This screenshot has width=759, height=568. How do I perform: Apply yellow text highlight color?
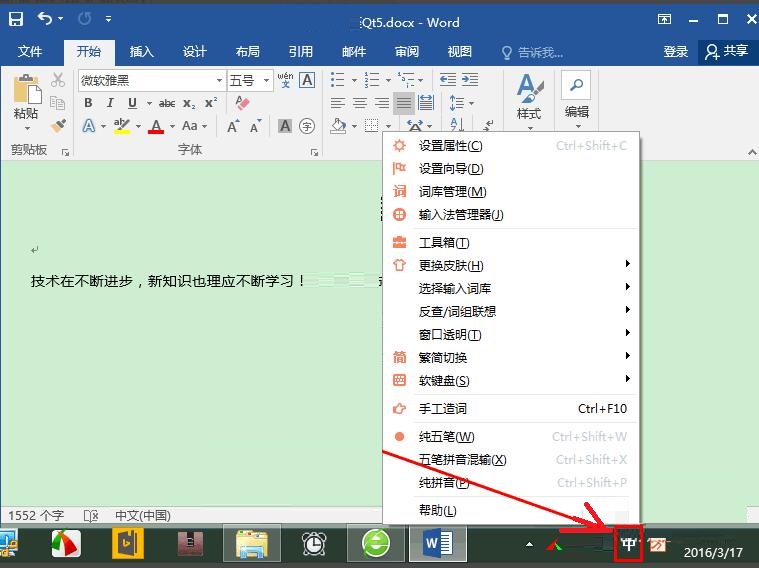tap(121, 126)
